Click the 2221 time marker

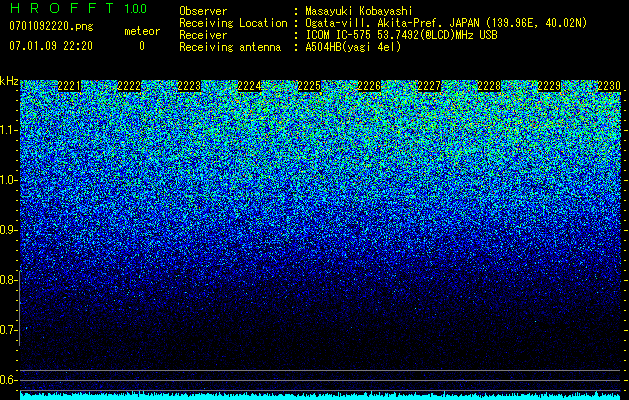pos(69,86)
